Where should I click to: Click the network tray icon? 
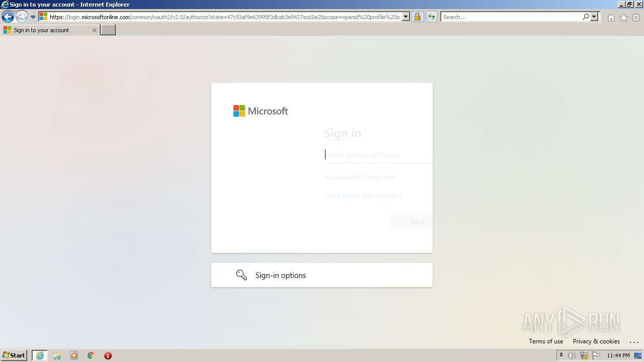click(x=584, y=355)
